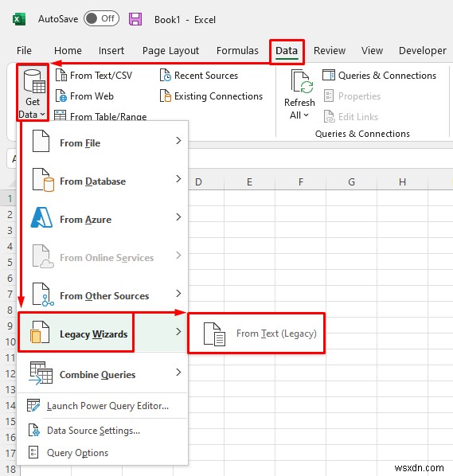Open the Developer tab
Viewport: 453px width, 476px height.
422,50
